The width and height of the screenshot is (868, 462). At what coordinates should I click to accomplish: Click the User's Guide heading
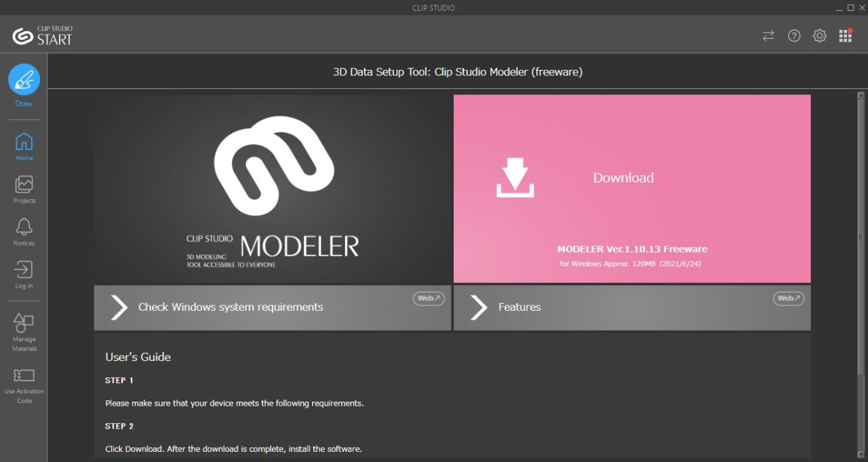tap(138, 357)
